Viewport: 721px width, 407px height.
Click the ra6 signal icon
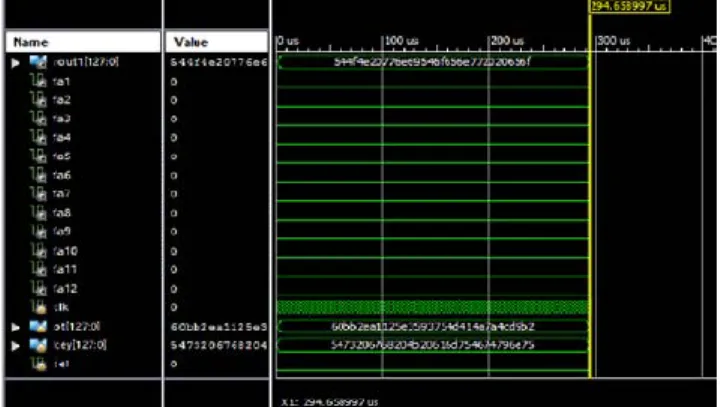pos(39,175)
